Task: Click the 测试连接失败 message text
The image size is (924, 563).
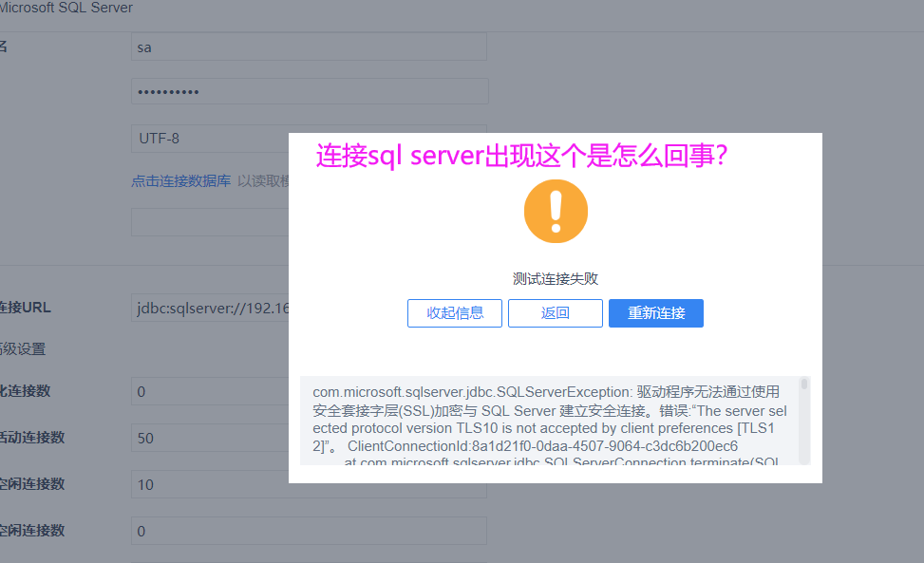Action: [556, 278]
